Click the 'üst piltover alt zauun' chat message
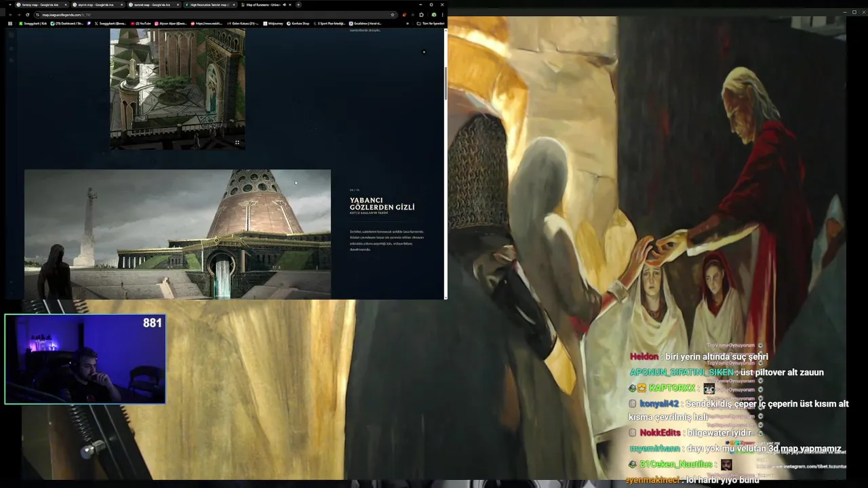Screen dimensions: 868x488 [782, 372]
